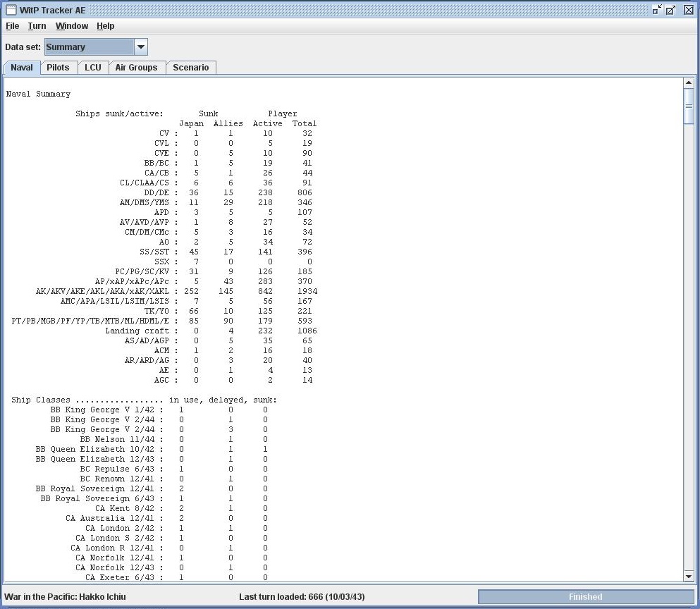
Task: Click the Finished progress bar
Action: point(585,597)
